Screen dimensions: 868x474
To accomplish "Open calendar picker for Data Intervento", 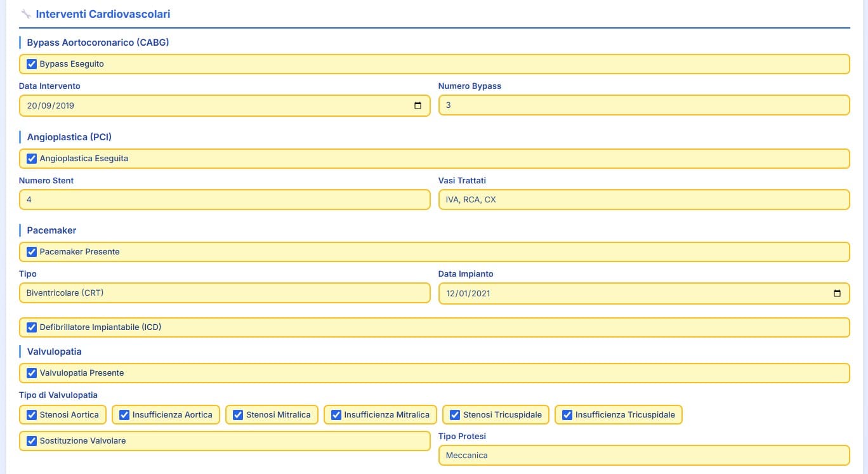I will click(418, 106).
